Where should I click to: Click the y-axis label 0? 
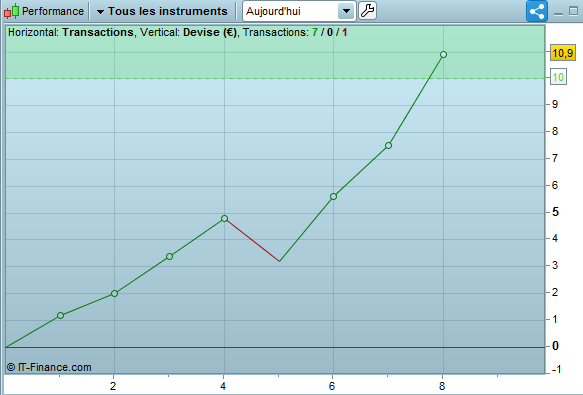(x=555, y=346)
